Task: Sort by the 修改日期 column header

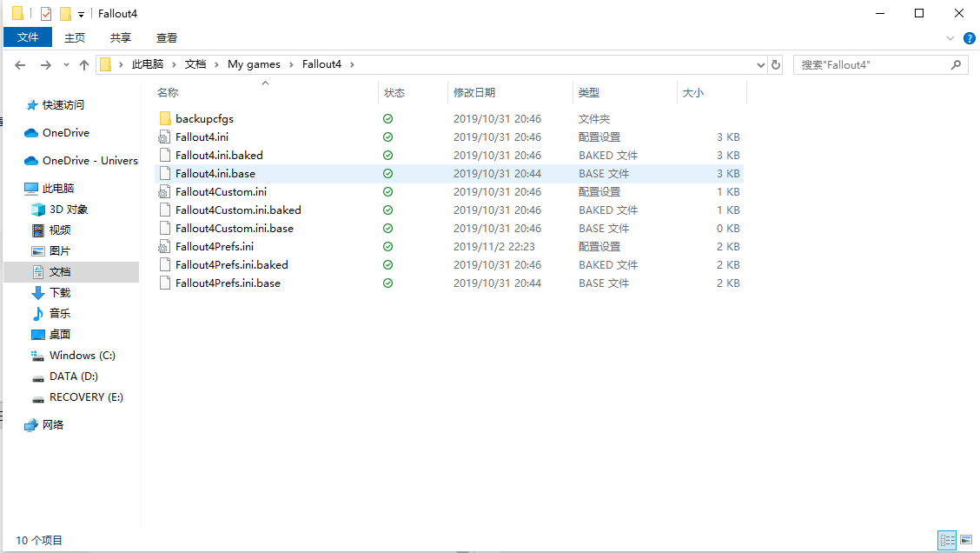Action: tap(474, 92)
